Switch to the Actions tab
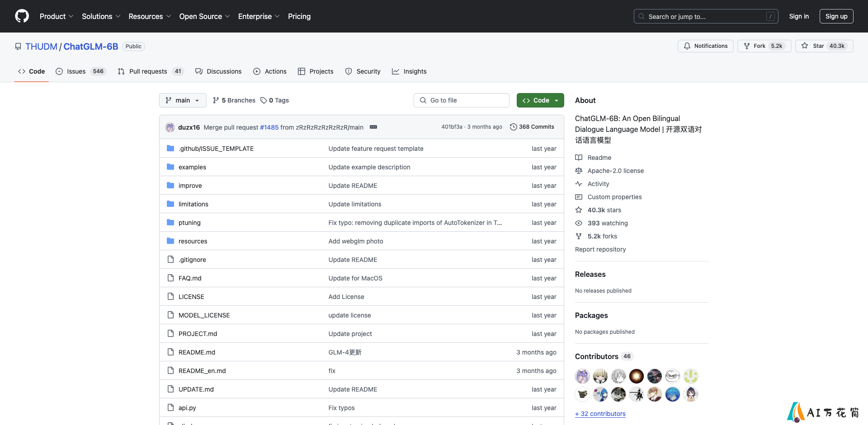Image resolution: width=868 pixels, height=425 pixels. [x=270, y=71]
